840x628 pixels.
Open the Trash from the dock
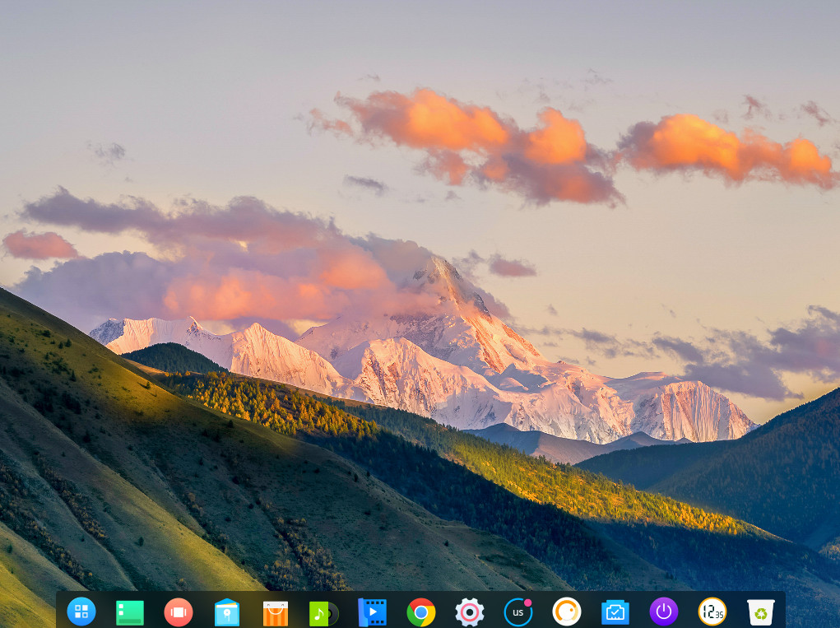tap(761, 612)
